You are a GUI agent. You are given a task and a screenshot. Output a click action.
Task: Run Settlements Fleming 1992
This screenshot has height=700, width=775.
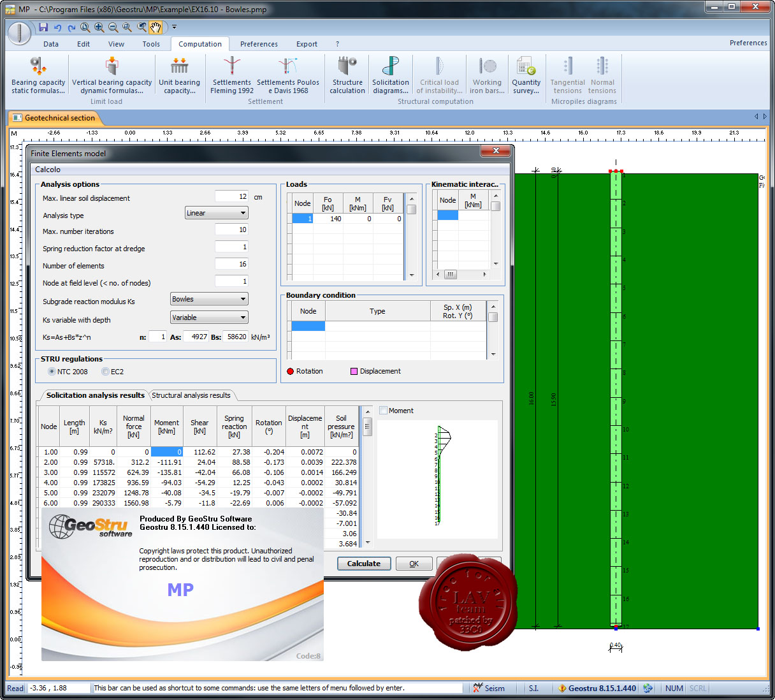(x=232, y=76)
